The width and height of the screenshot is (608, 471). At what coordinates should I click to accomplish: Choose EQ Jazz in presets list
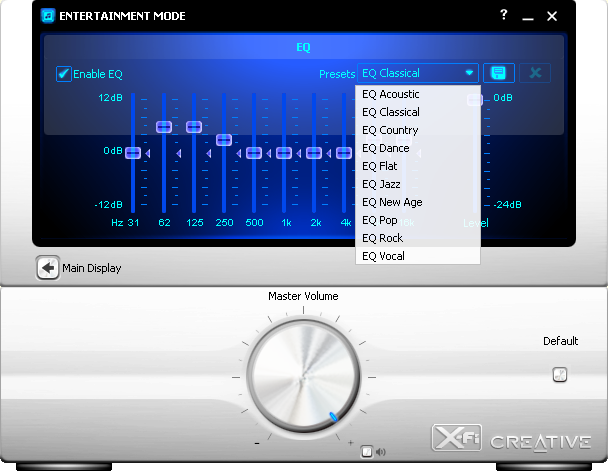click(x=382, y=184)
